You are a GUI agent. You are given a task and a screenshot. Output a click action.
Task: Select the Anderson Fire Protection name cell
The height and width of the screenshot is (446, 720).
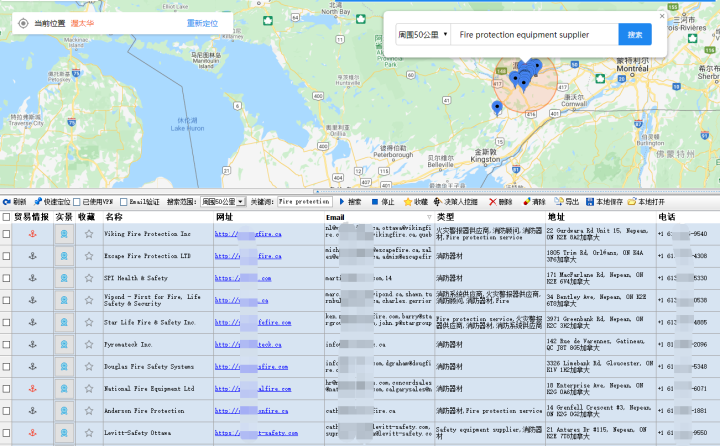(158, 411)
